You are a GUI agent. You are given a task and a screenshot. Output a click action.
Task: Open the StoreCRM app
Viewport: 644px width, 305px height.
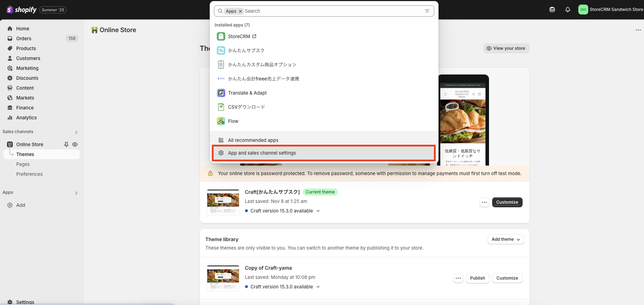[x=324, y=36]
